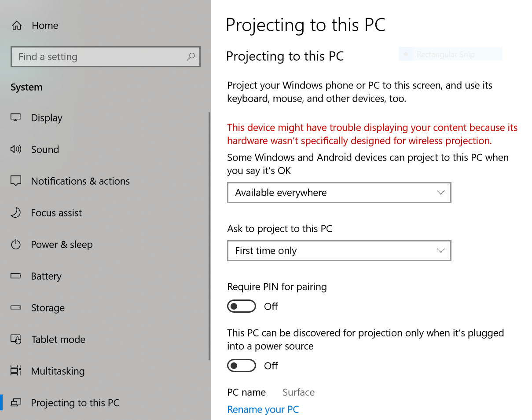Click the Notifications & actions icon
The height and width of the screenshot is (420, 532).
pos(16,181)
